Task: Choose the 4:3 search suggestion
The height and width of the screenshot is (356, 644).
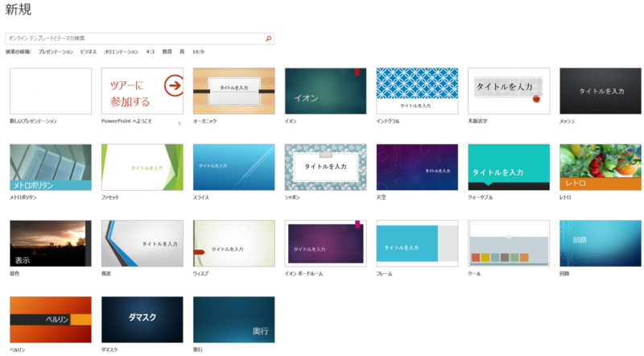Action: point(150,52)
